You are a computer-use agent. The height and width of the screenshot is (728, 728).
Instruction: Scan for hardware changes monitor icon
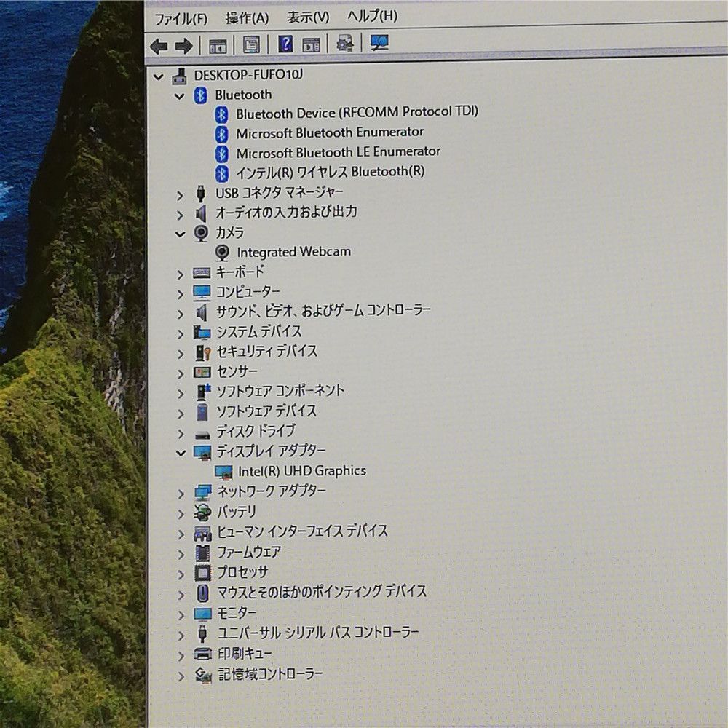[x=379, y=43]
